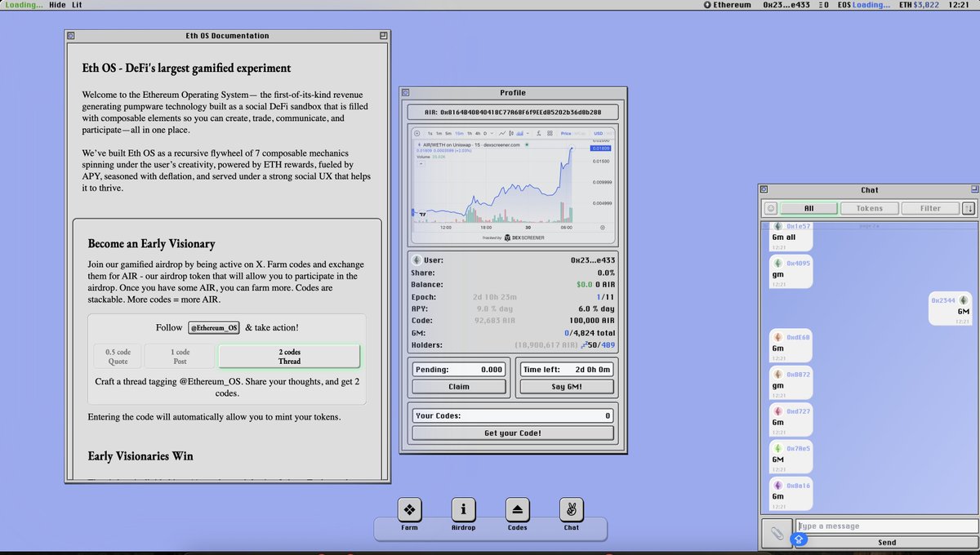
Task: Click the chart settings icon near time axis
Action: (603, 228)
